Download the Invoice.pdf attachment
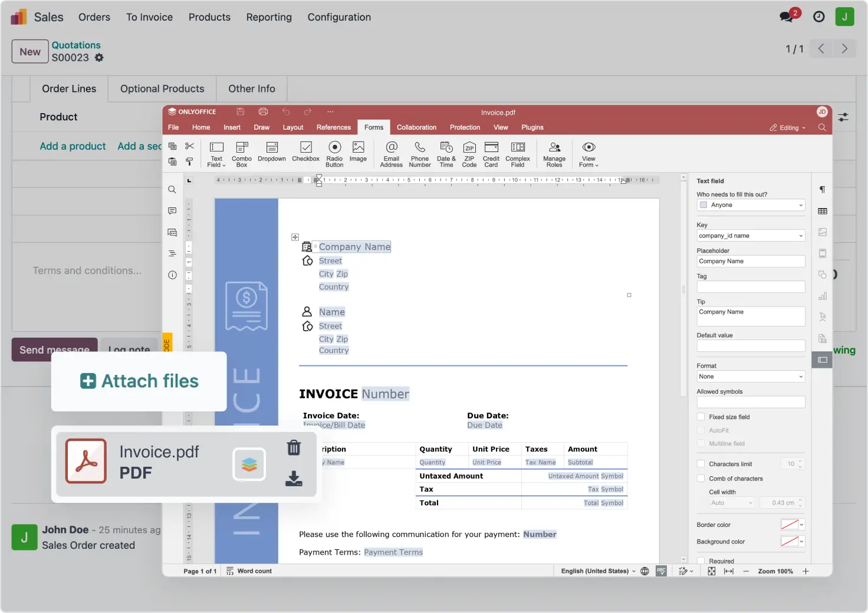 [294, 478]
